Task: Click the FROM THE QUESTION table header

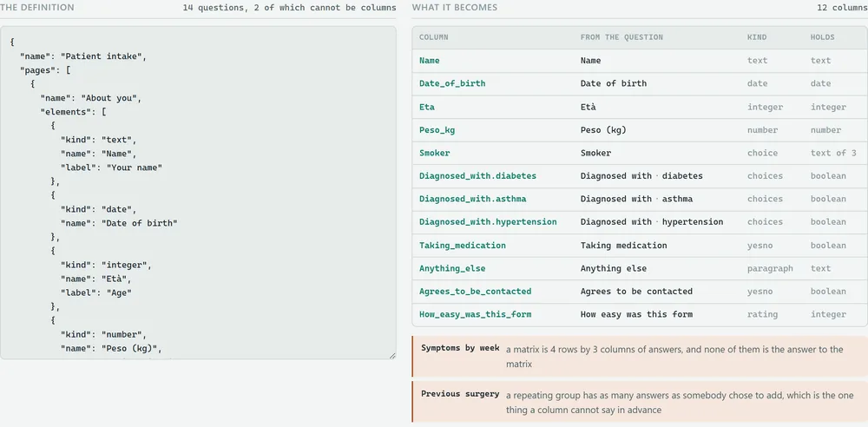Action: (621, 37)
